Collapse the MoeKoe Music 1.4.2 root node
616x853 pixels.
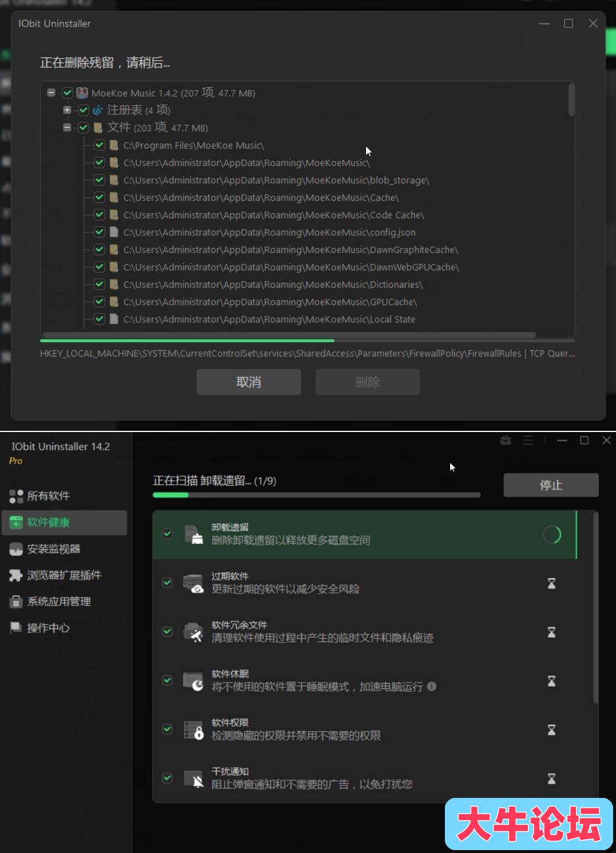(51, 93)
